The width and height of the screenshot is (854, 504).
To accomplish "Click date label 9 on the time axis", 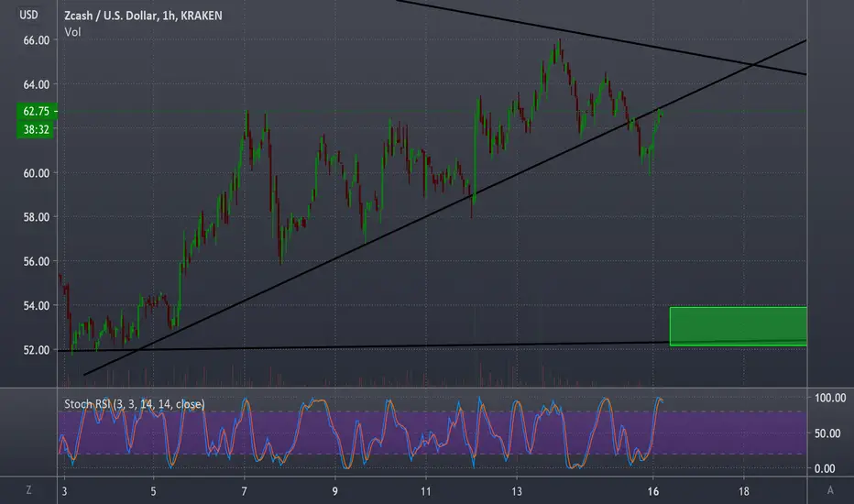I will click(335, 491).
